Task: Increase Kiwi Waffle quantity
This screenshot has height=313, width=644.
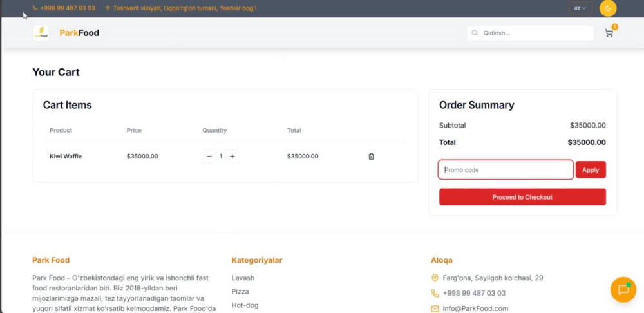Action: pyautogui.click(x=232, y=156)
